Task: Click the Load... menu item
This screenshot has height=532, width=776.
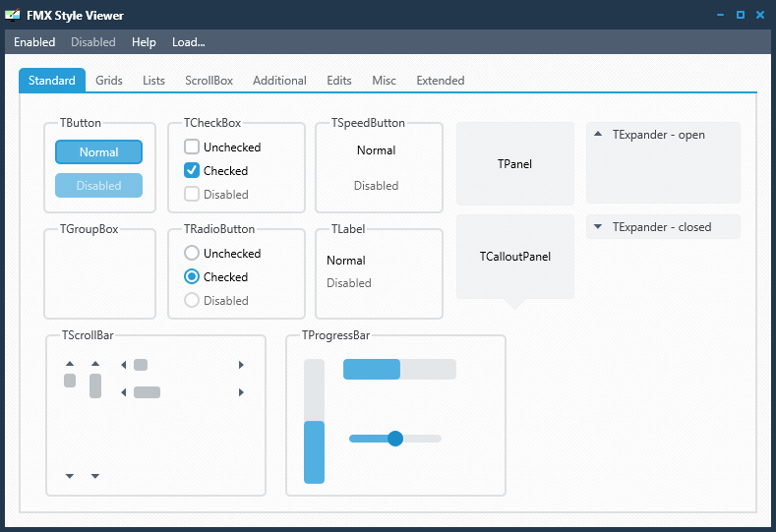Action: [189, 42]
